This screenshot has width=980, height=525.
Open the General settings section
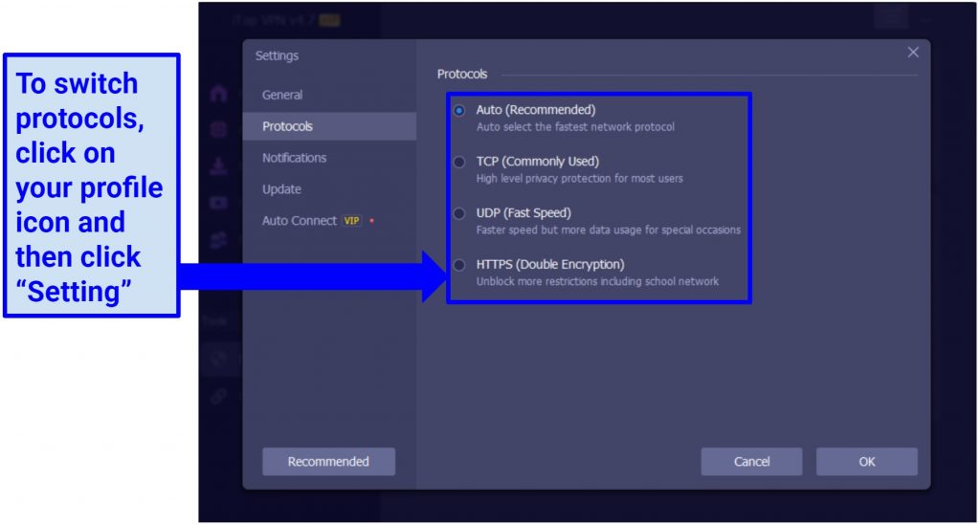(x=329, y=95)
